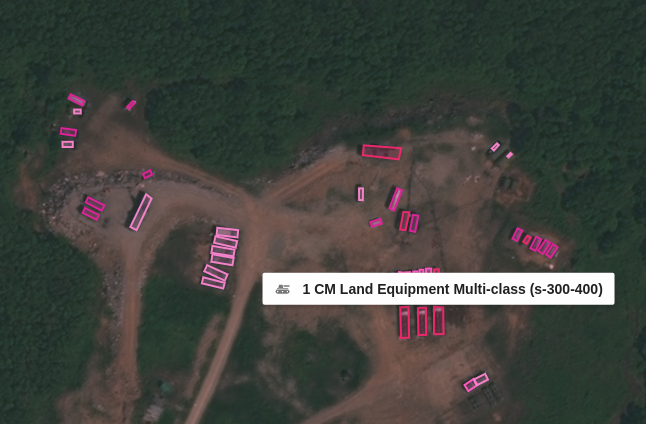
Task: Select the small diamond-shaped box above the rubble berm
Action: tap(147, 174)
